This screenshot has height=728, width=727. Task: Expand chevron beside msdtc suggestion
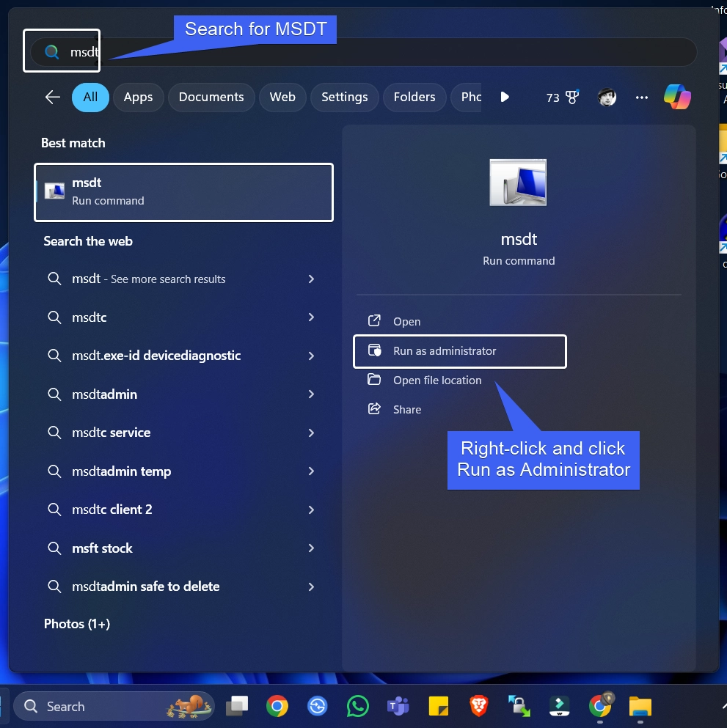311,317
